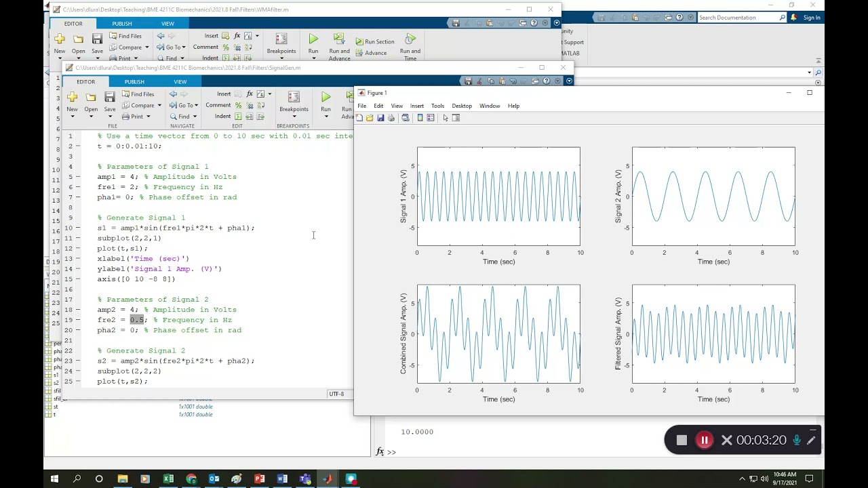Open the Edit menu in Figure 1
Screen dimensions: 868x488
(x=378, y=106)
